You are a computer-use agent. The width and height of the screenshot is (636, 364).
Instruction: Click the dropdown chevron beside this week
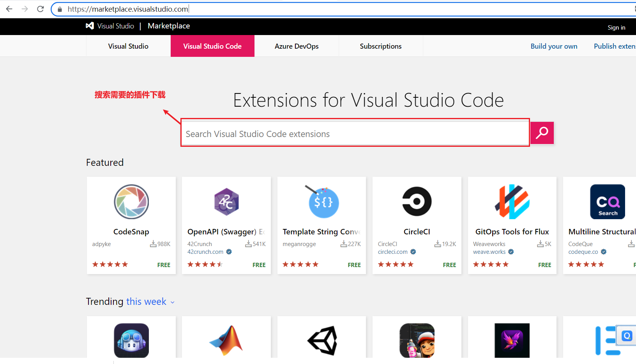tap(173, 302)
